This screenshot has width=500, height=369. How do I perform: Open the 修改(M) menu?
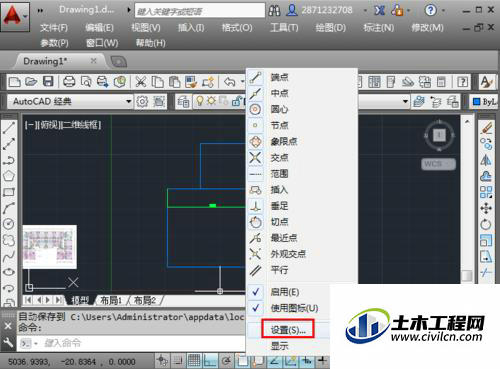[427, 28]
